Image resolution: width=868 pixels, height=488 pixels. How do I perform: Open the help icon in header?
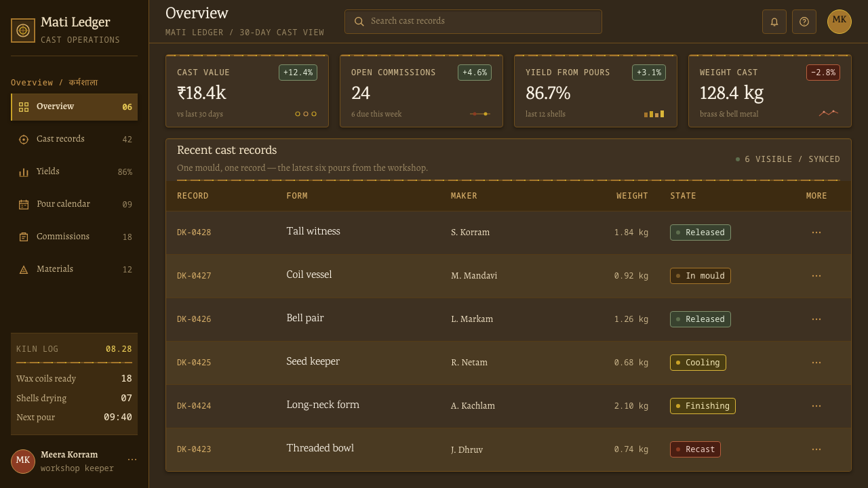click(x=804, y=22)
